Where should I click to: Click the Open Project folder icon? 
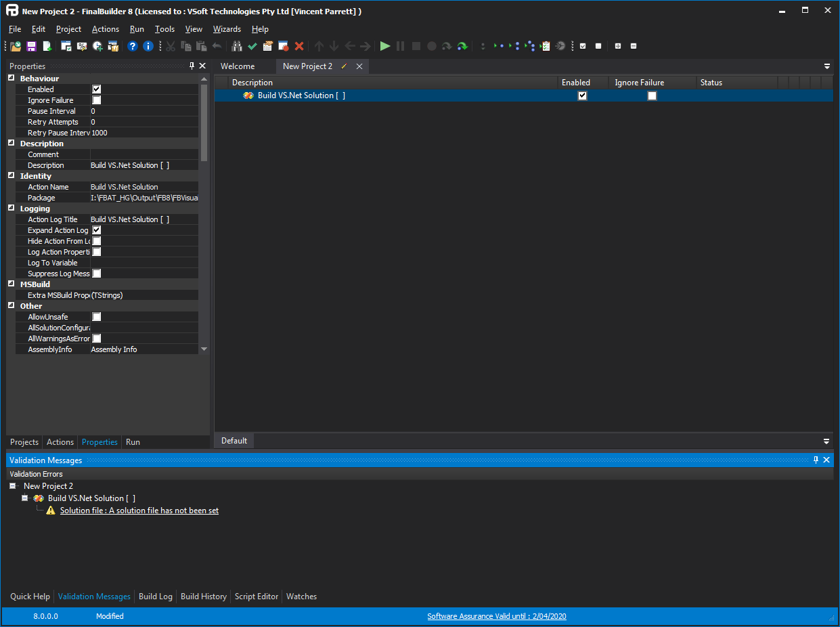click(x=16, y=46)
